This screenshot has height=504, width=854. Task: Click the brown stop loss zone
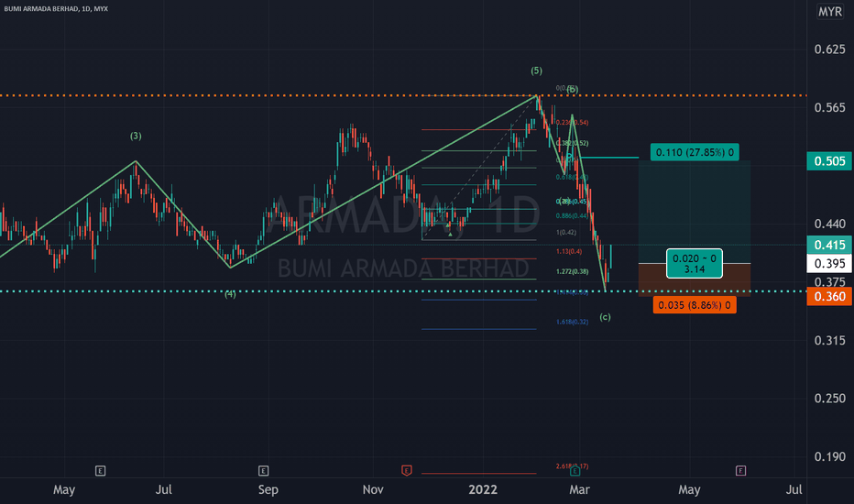pos(695,280)
